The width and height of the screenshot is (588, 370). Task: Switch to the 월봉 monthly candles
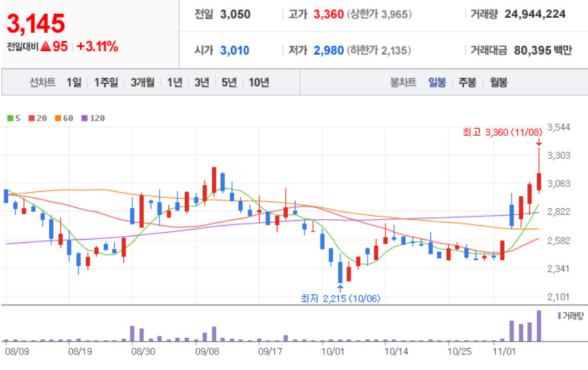point(499,82)
